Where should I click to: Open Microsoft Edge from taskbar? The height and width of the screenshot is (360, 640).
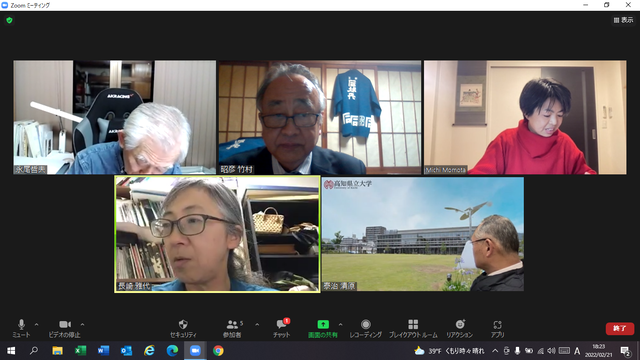(172, 351)
